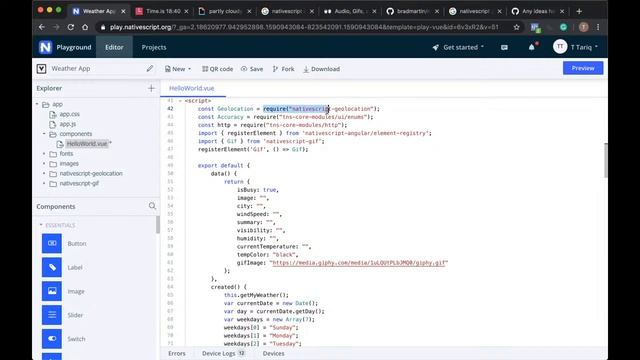Show the QR code

click(218, 69)
